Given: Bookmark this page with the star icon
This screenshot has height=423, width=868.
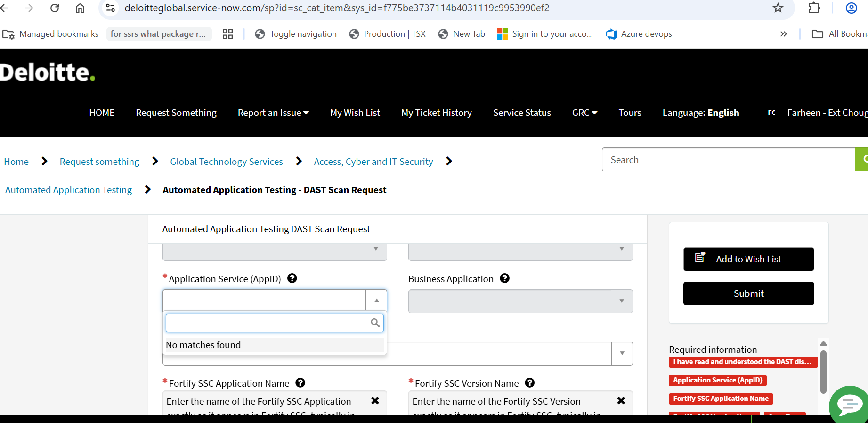Looking at the screenshot, I should (x=778, y=8).
